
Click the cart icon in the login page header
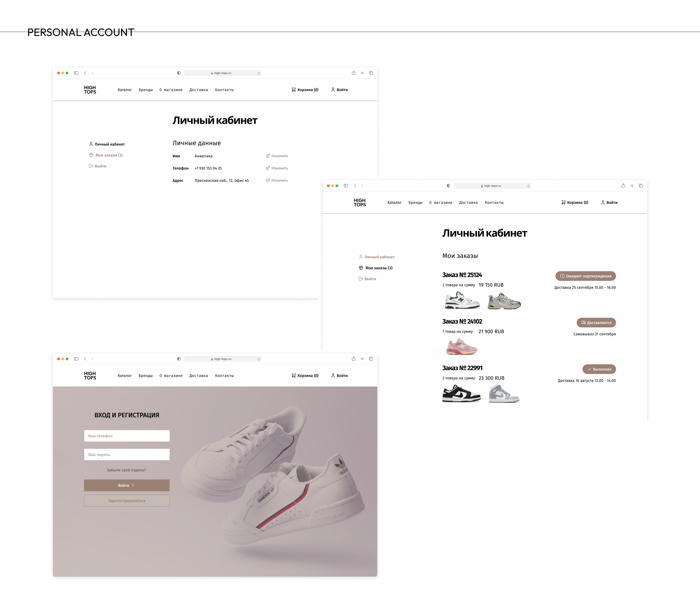(294, 376)
